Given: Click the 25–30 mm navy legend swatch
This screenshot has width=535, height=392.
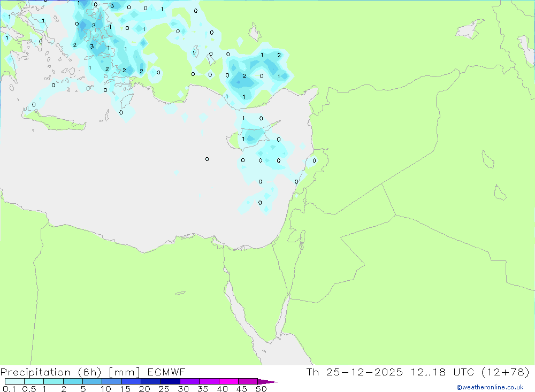Looking at the screenshot, I should 170,381.
